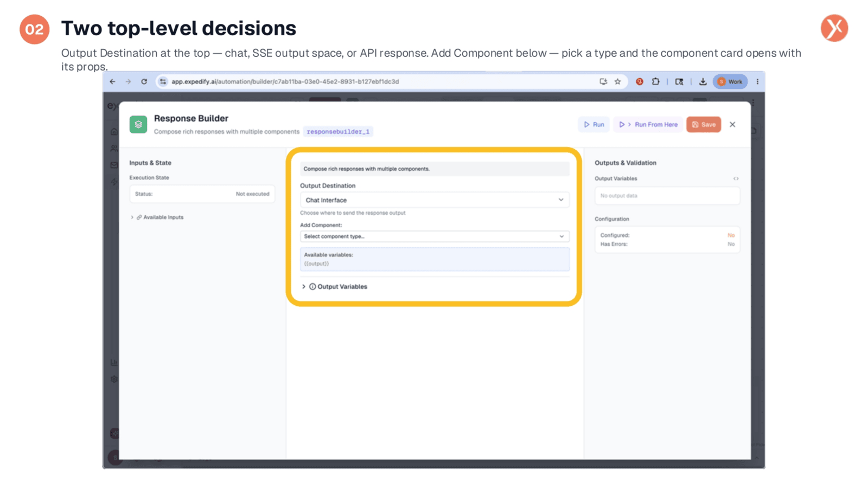Viewport: 868px width, 488px height.
Task: Click the mail icon in dimmed sidebar
Action: pos(114,165)
